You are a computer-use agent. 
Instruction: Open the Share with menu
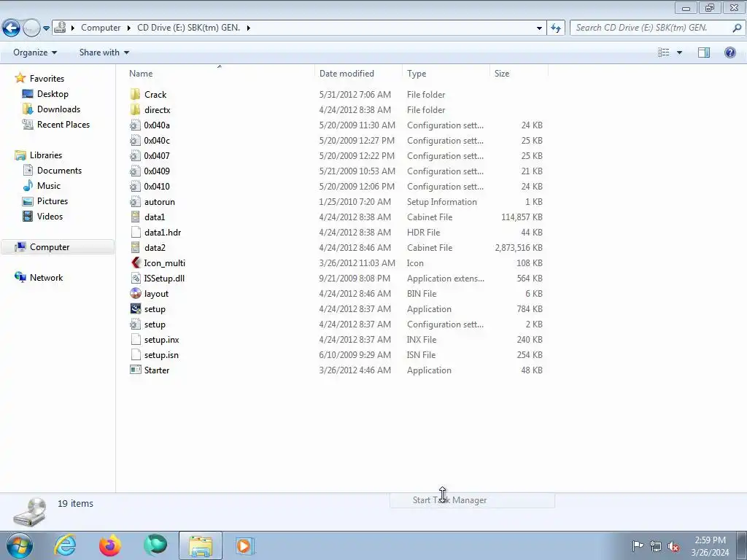click(x=104, y=52)
